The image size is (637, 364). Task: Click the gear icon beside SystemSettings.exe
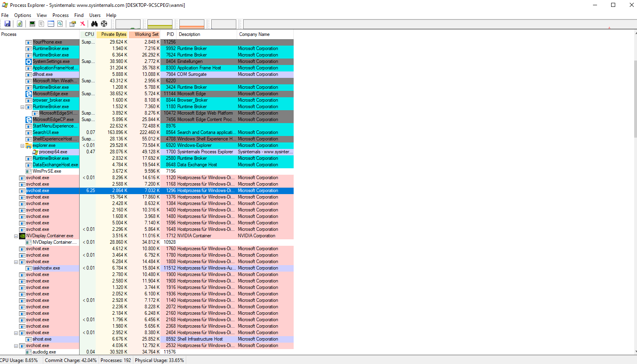(29, 61)
